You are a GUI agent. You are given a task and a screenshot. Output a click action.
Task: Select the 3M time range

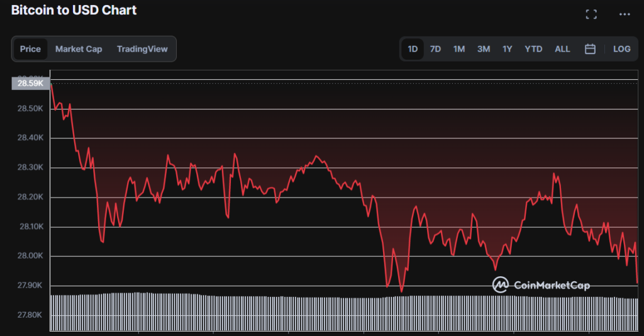pos(484,49)
